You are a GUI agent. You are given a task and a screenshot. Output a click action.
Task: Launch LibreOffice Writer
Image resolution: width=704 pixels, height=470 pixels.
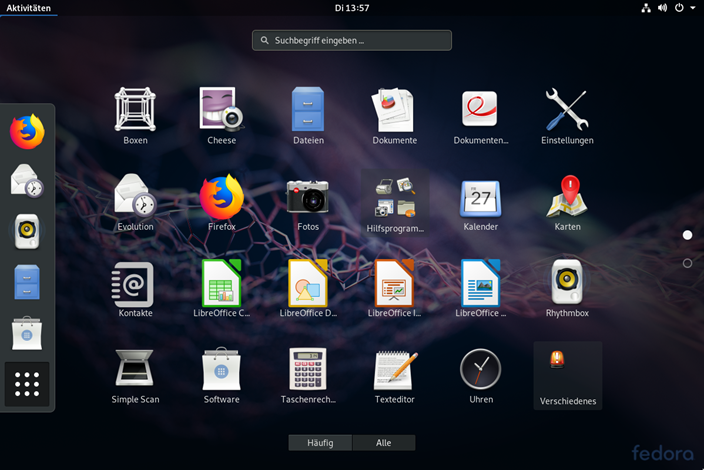(480, 289)
